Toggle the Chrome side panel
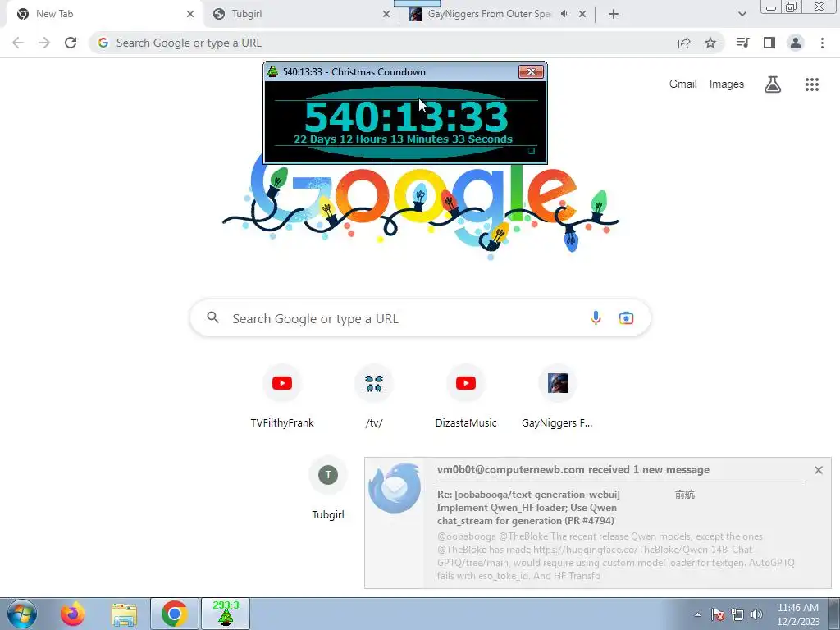 769,43
